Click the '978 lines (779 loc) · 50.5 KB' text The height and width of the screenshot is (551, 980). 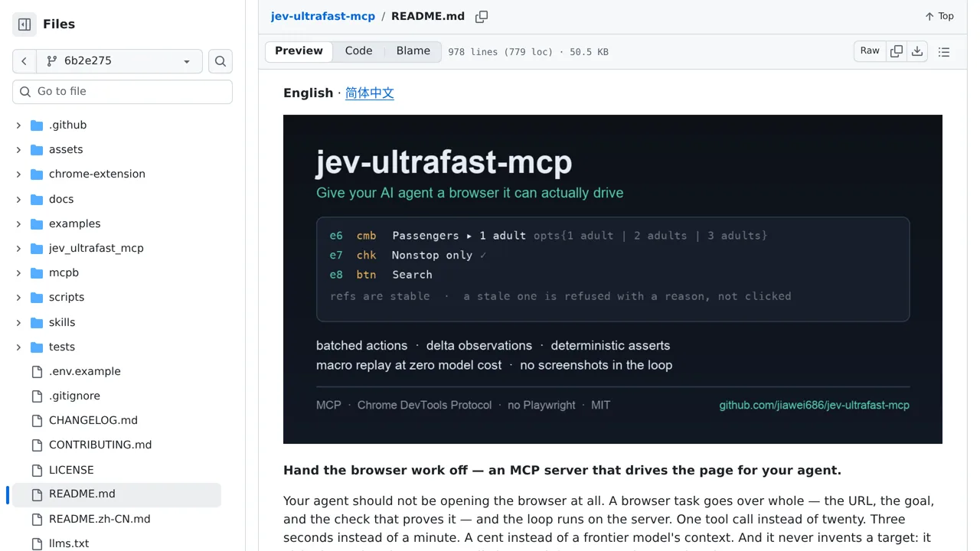[528, 52]
